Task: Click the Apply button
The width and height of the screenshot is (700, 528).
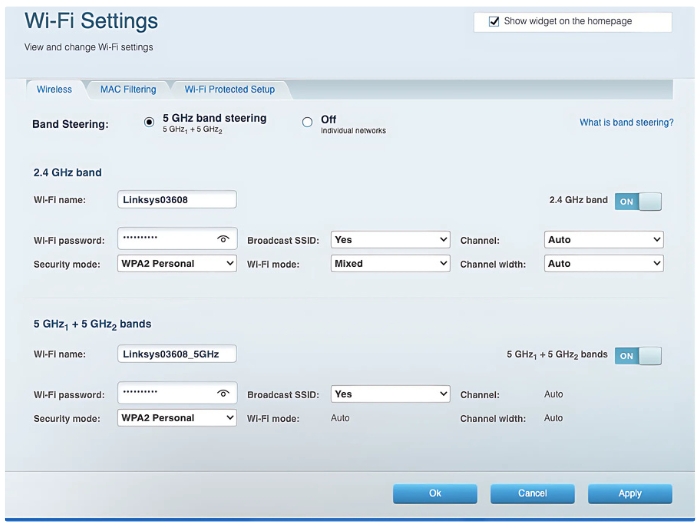Action: click(630, 494)
